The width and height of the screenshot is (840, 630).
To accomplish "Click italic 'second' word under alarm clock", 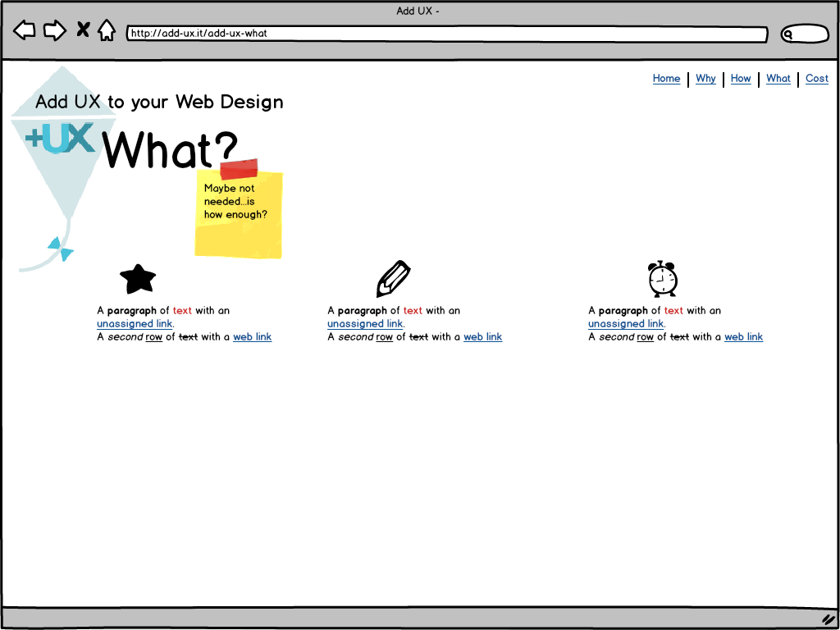I will click(617, 337).
